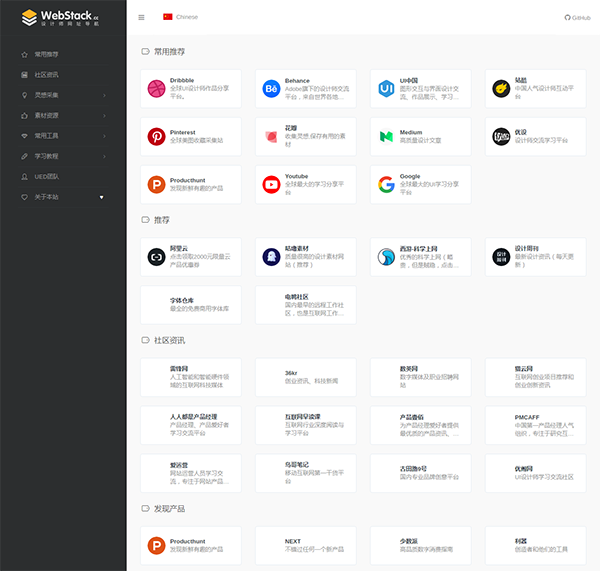
Task: Open the 雷锋网 card
Action: 191,377
